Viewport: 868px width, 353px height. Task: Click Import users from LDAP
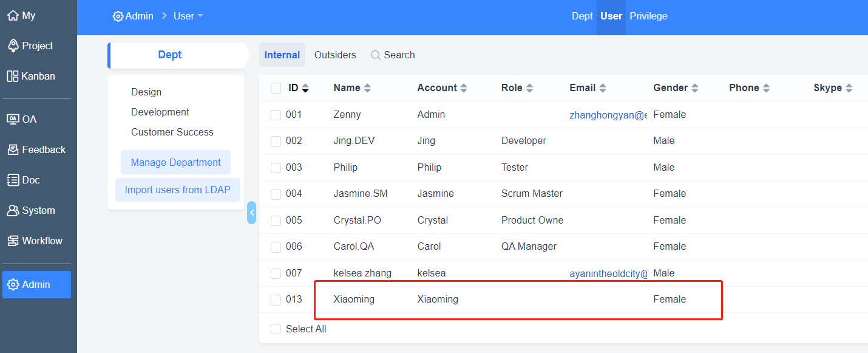[177, 190]
